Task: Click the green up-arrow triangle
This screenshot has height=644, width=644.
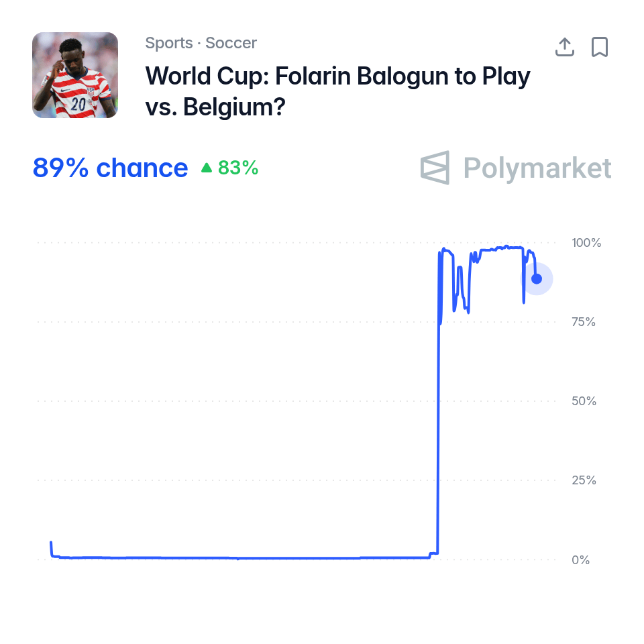Action: click(x=207, y=168)
